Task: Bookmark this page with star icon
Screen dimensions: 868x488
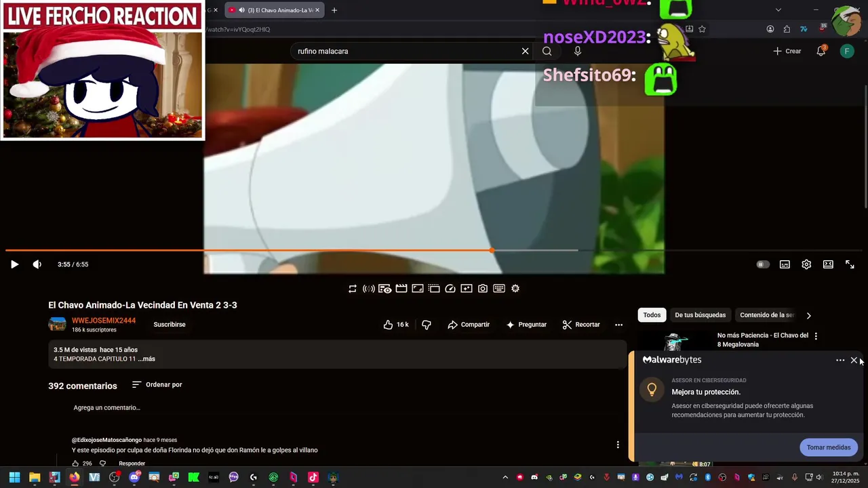Action: point(702,29)
